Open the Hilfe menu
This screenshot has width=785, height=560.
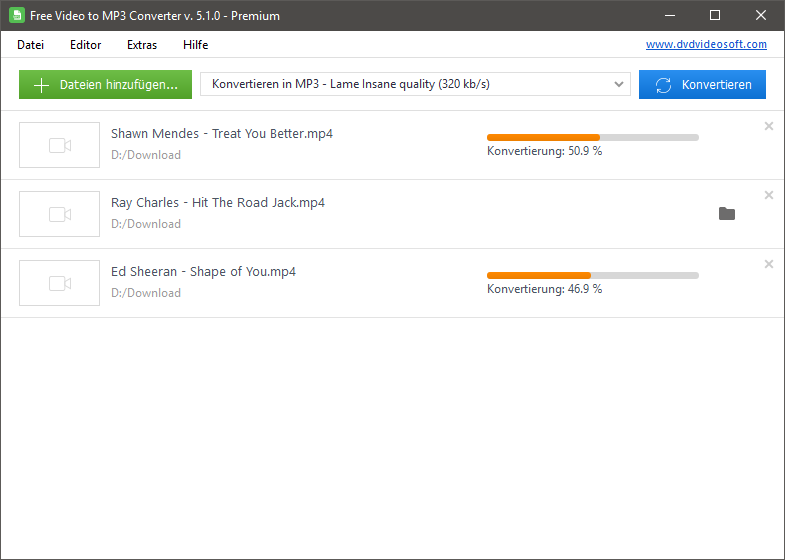tap(195, 45)
